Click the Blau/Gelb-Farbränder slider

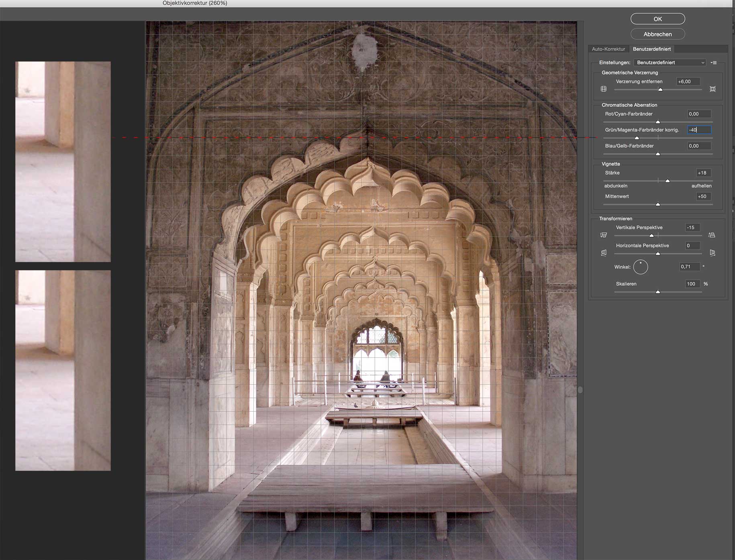pyautogui.click(x=658, y=154)
